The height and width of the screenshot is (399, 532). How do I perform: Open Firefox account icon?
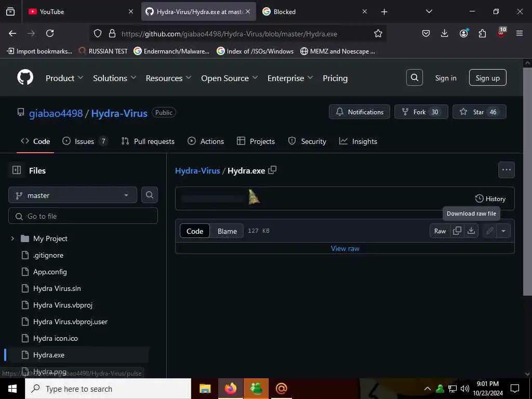(x=463, y=33)
